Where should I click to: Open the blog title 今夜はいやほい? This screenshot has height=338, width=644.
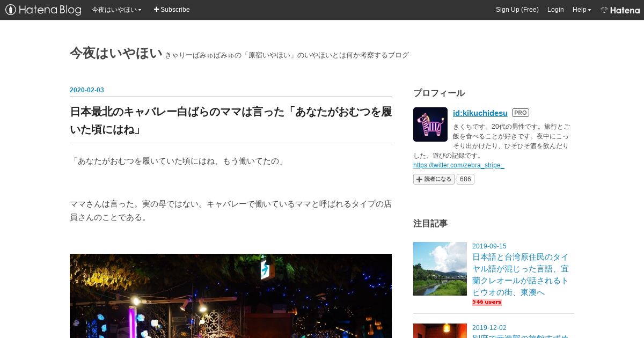click(x=116, y=53)
